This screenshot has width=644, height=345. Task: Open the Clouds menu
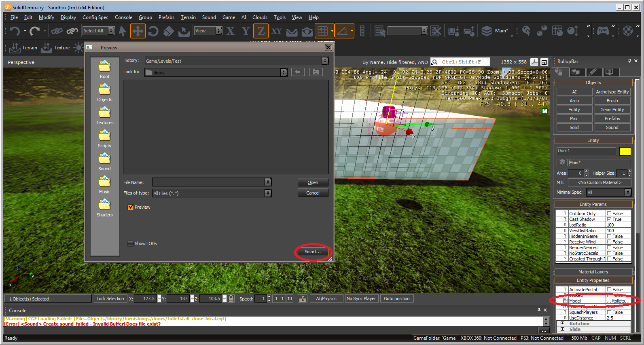click(x=260, y=17)
